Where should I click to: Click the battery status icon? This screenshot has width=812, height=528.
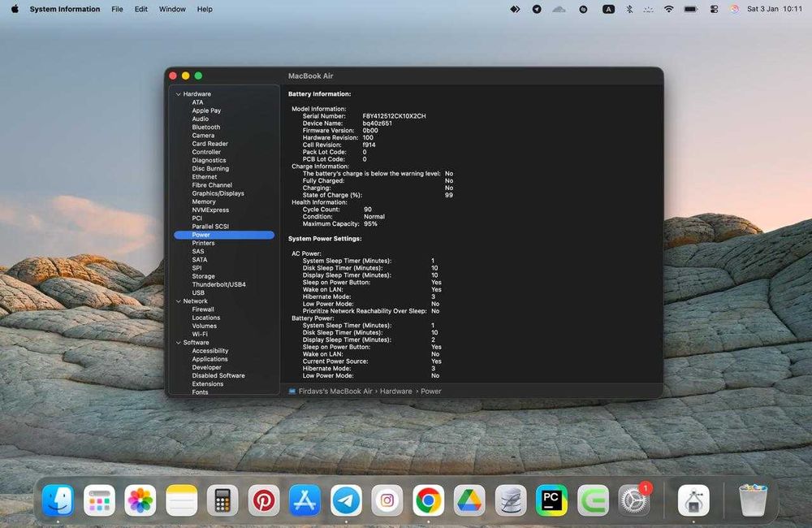point(691,9)
